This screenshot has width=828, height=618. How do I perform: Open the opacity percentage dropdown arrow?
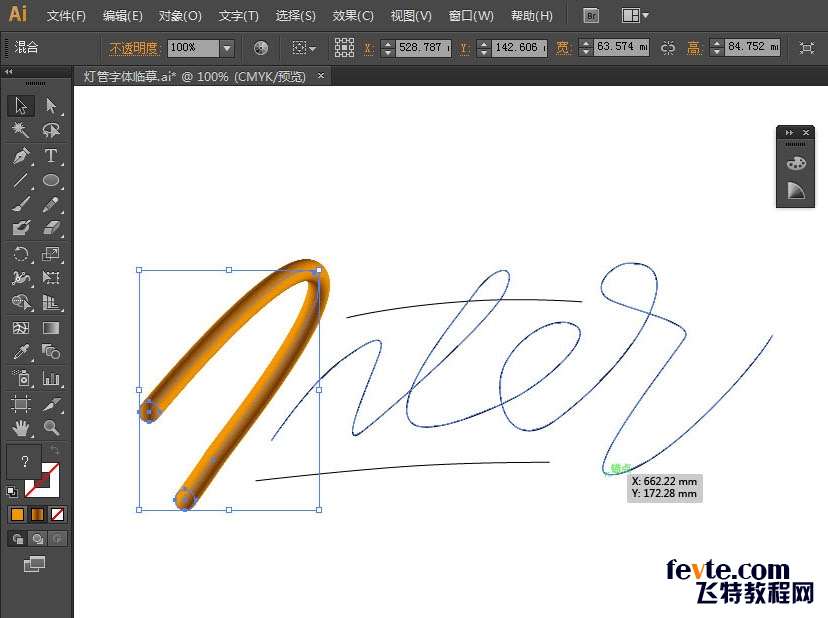click(x=227, y=48)
